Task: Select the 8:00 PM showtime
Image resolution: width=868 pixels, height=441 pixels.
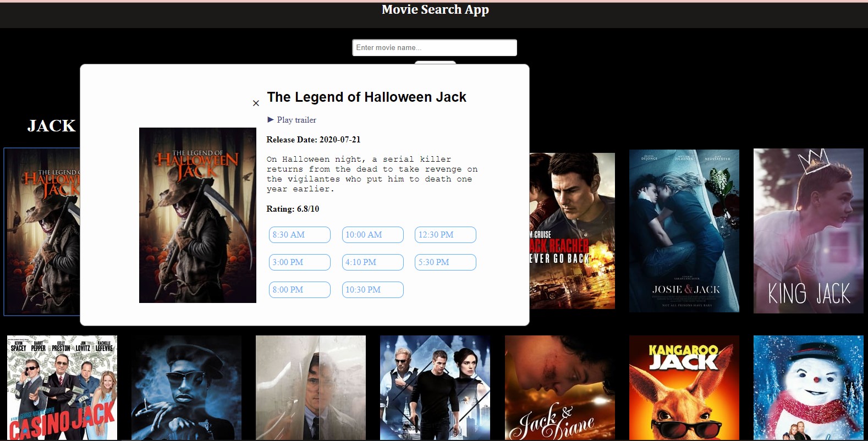Action: pos(300,290)
